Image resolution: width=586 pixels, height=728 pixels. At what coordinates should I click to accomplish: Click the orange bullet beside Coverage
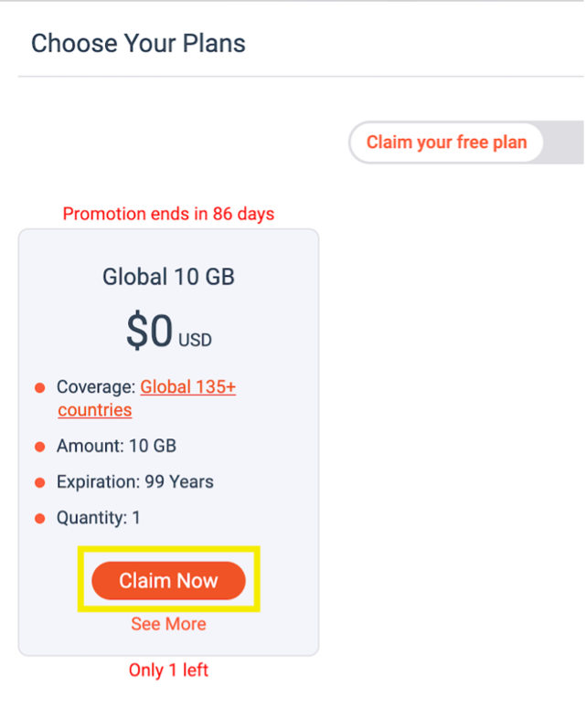[x=40, y=387]
